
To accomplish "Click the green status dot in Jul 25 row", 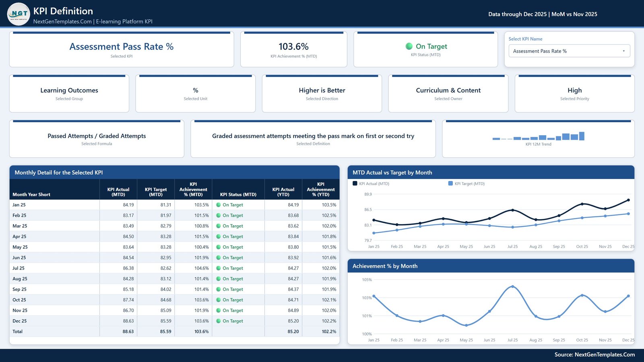I will point(219,268).
